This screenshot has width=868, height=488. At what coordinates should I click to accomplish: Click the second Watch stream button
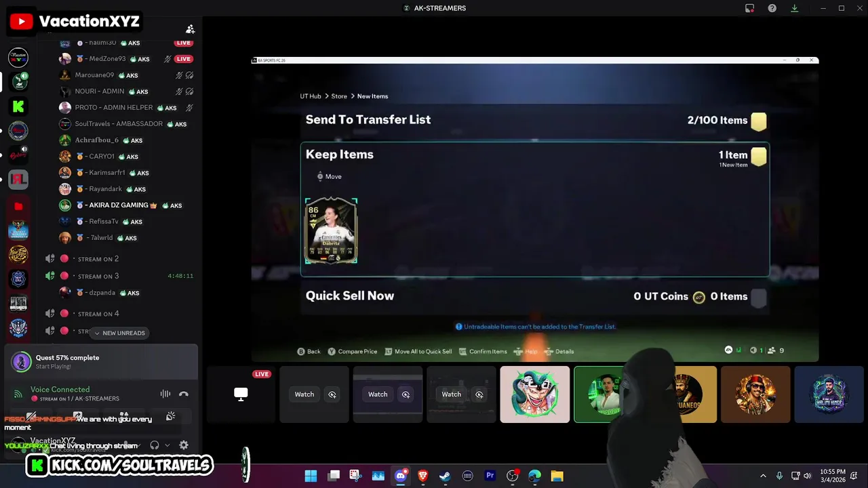378,394
